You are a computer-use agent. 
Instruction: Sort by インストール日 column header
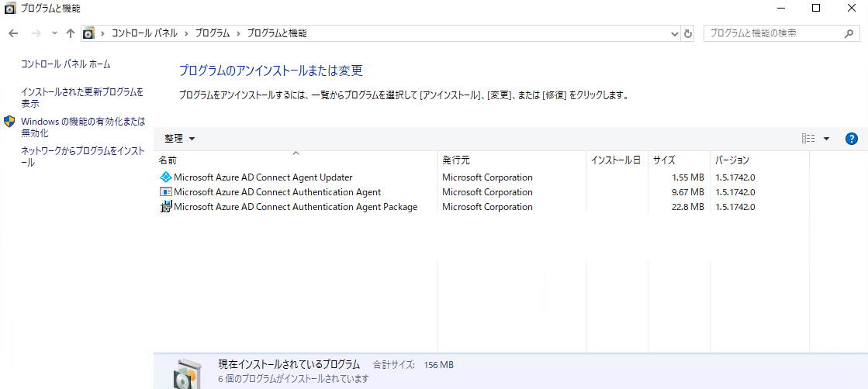click(x=617, y=160)
